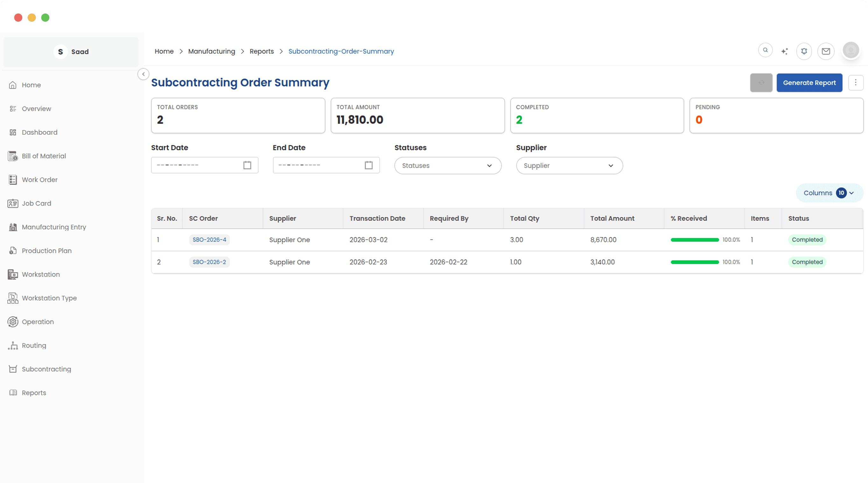868x483 pixels.
Task: Select the Bill of Material sidebar icon
Action: pos(12,156)
